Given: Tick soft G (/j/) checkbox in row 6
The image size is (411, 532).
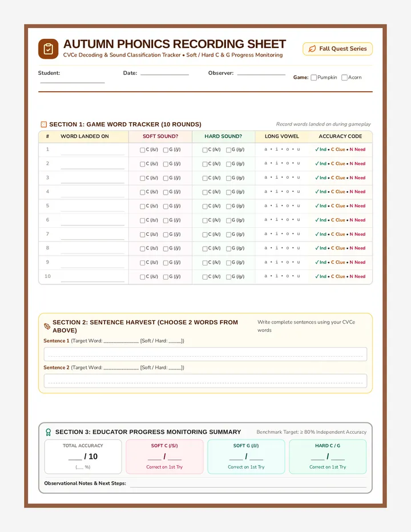Looking at the screenshot, I should tap(166, 220).
